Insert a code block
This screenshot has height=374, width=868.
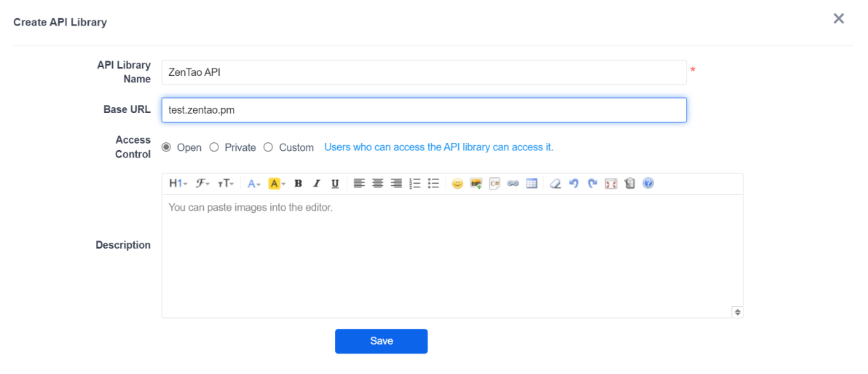pyautogui.click(x=494, y=184)
